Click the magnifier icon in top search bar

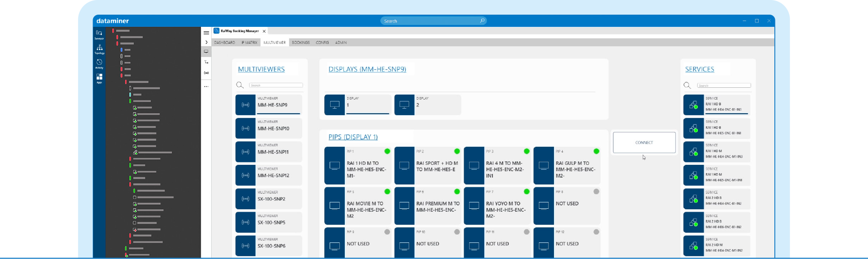click(x=482, y=20)
